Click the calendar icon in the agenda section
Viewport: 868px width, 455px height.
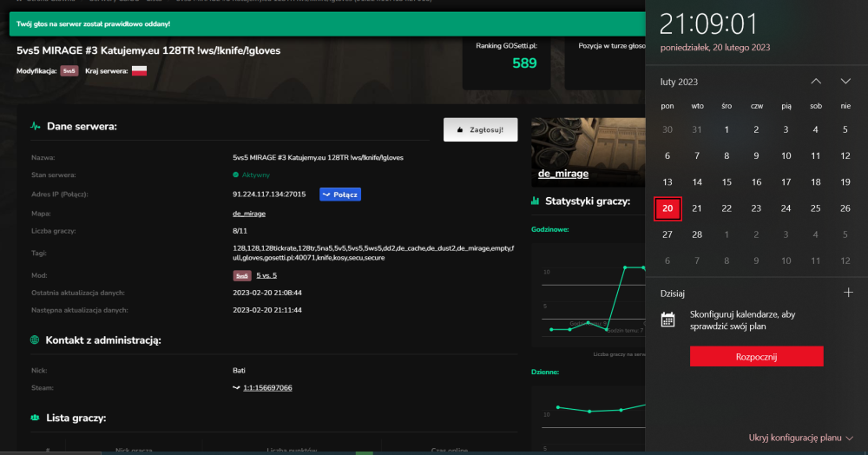coord(667,320)
